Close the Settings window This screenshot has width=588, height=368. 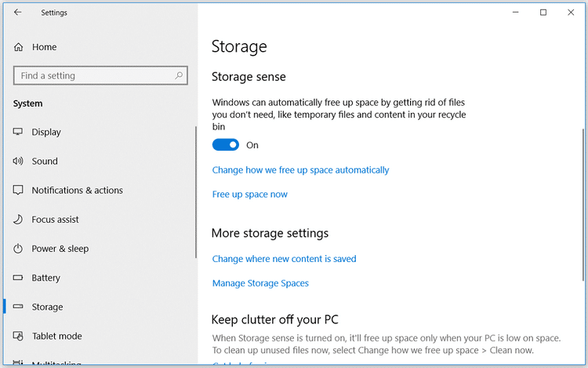tap(571, 13)
